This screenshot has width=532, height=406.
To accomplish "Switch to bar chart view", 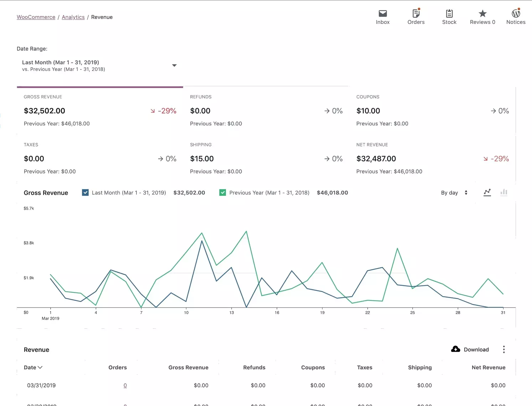I will (504, 192).
